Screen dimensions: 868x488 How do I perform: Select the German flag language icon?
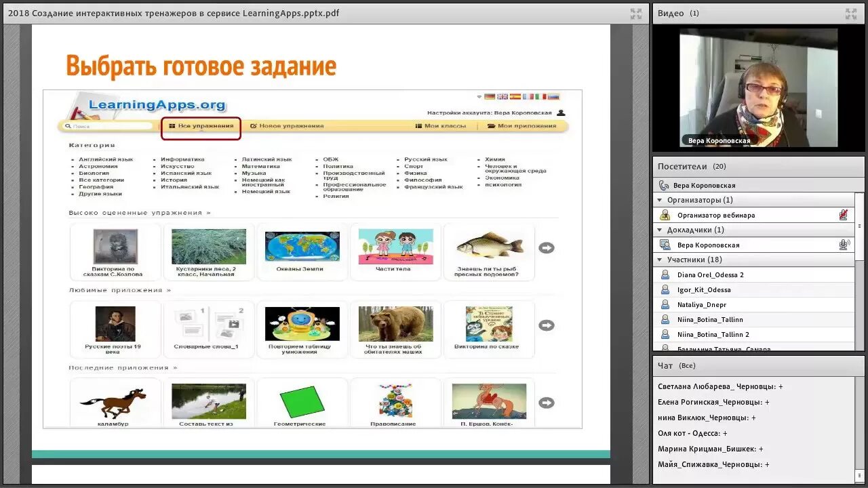[x=489, y=97]
